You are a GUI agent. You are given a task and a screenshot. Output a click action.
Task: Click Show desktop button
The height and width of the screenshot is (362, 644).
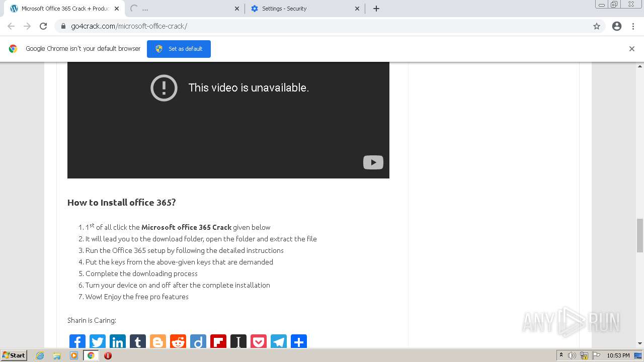(639, 355)
